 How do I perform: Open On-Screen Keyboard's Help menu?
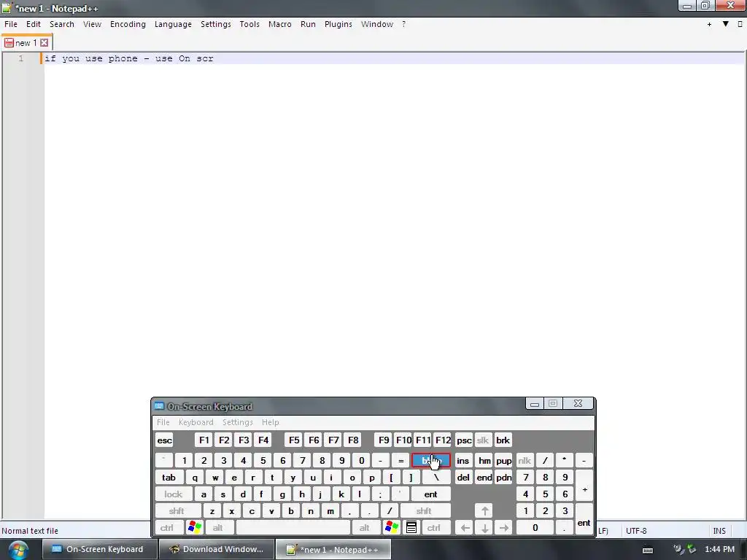(270, 422)
